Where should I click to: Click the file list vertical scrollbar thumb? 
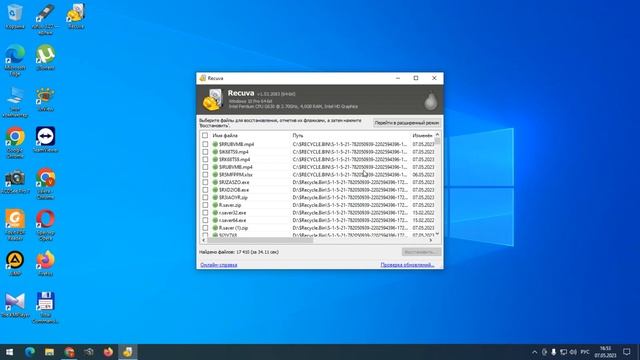pyautogui.click(x=437, y=142)
